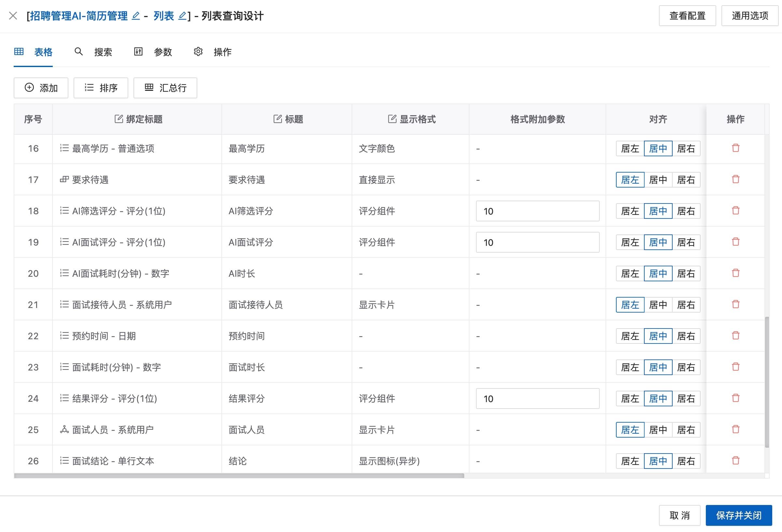The width and height of the screenshot is (782, 532).
Task: Click the list icon beside 最高学历 - 普通选项
Action: point(64,148)
